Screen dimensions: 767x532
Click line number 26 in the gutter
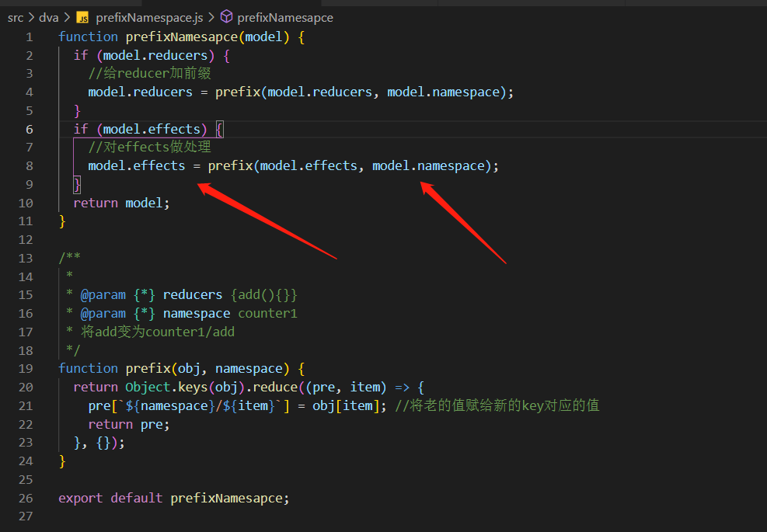pos(24,498)
